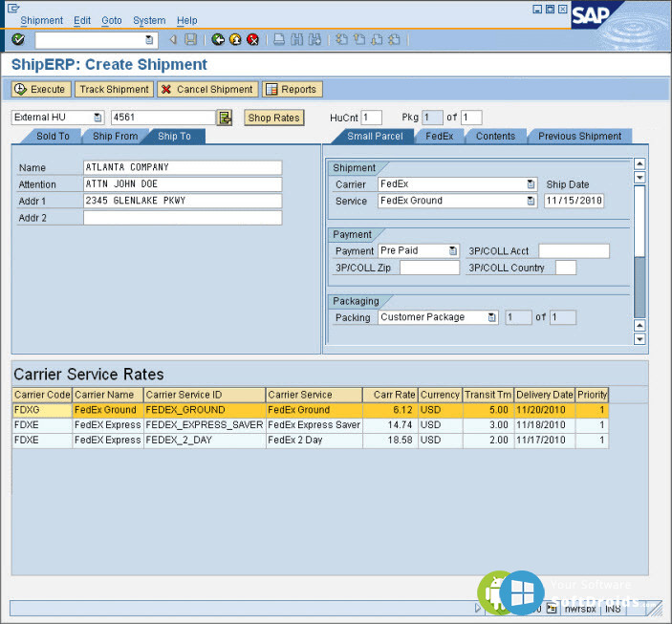The height and width of the screenshot is (624, 672).
Task: Switch to the Ship From tab
Action: coord(116,137)
